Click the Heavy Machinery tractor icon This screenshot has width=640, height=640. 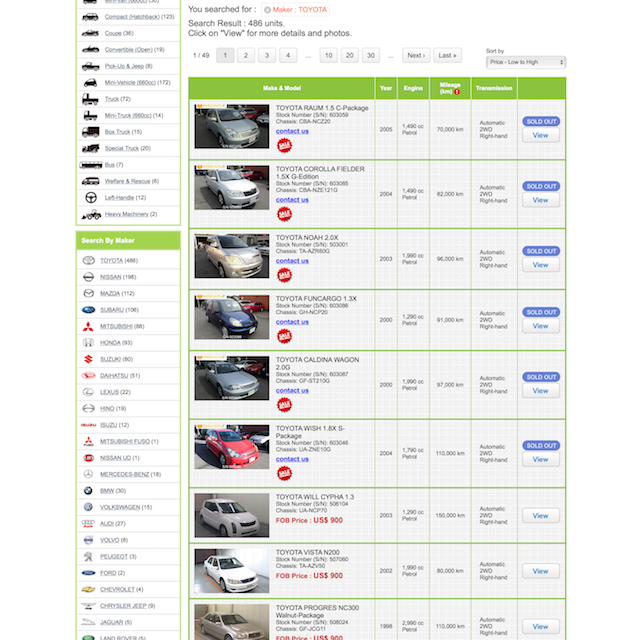tap(91, 214)
